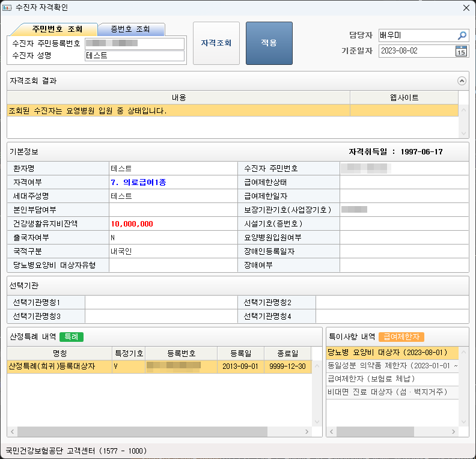Screen dimensions: 476x459
Task: Select the 산정특례(희귀)등록대상자 row
Action: [x=59, y=366]
